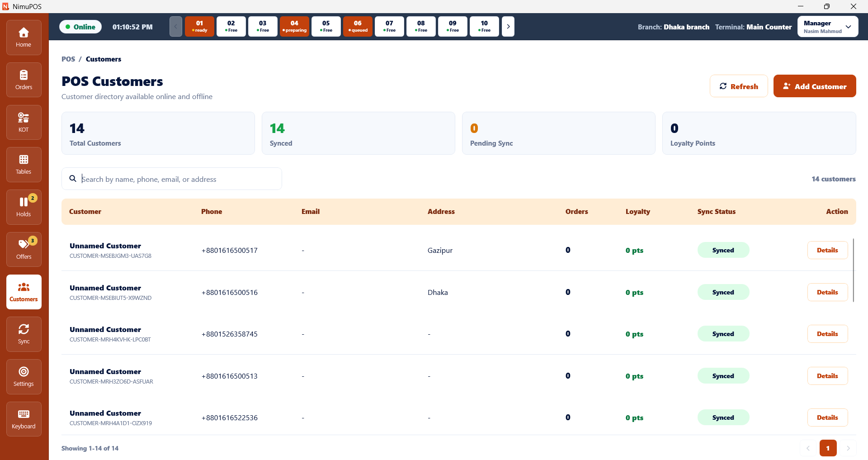Click the search magnifier icon
Viewport: 868px width, 460px height.
[73, 179]
